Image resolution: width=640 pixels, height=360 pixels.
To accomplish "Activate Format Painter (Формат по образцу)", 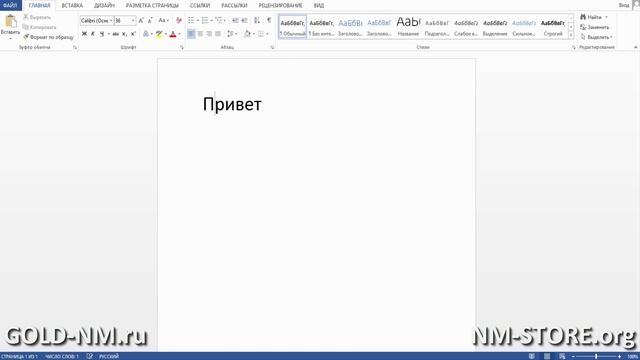I will pos(49,37).
